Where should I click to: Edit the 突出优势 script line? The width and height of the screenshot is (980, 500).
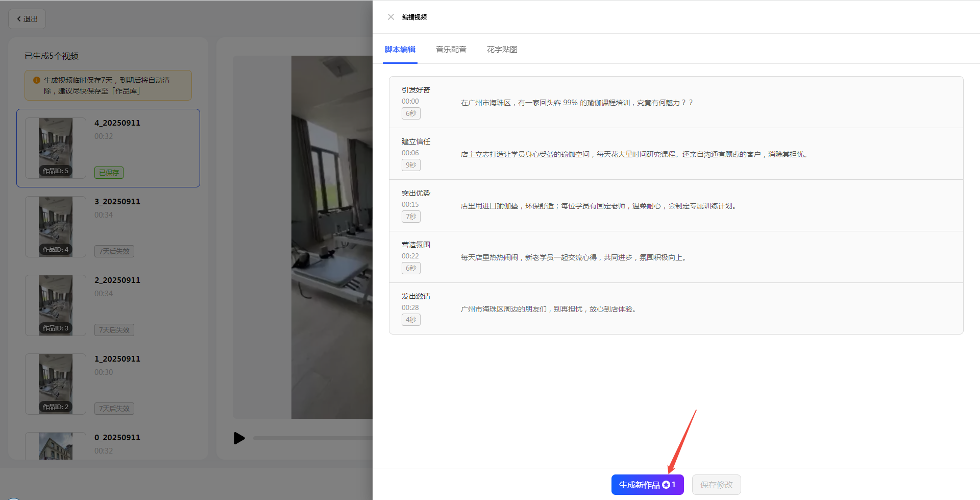598,206
